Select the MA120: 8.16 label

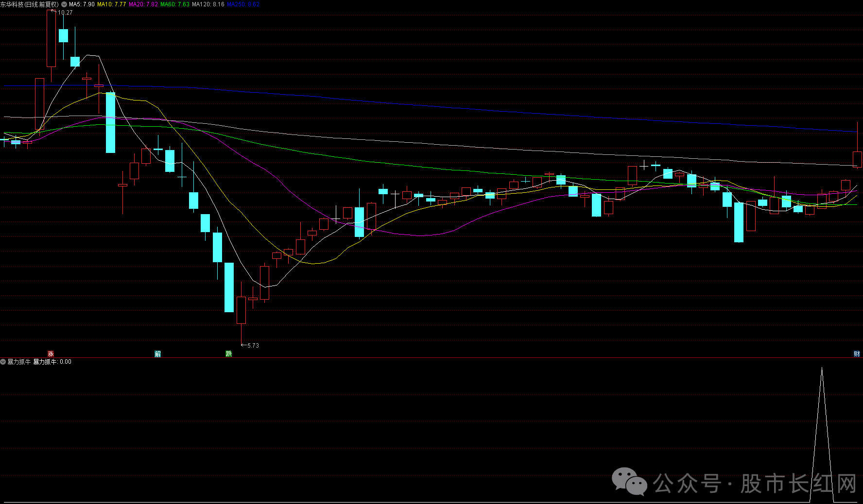(208, 4)
